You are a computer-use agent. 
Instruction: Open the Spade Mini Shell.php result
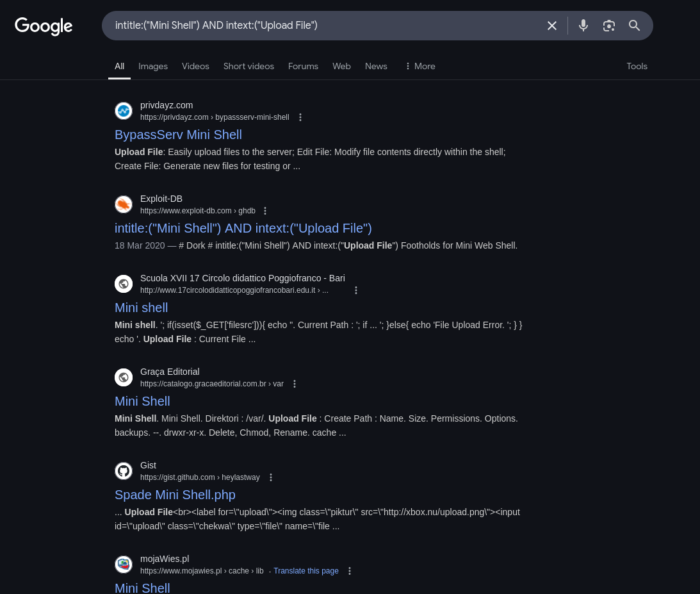175,495
